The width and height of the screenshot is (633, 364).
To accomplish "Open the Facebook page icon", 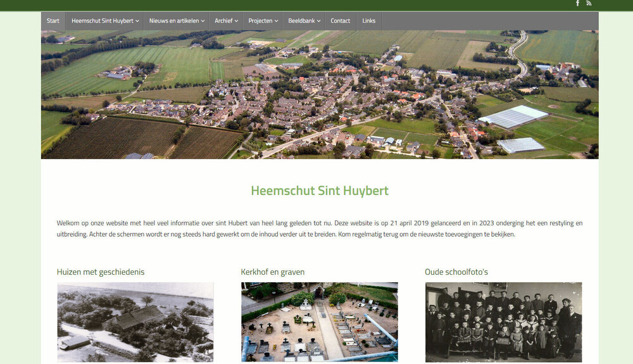I will click(578, 3).
